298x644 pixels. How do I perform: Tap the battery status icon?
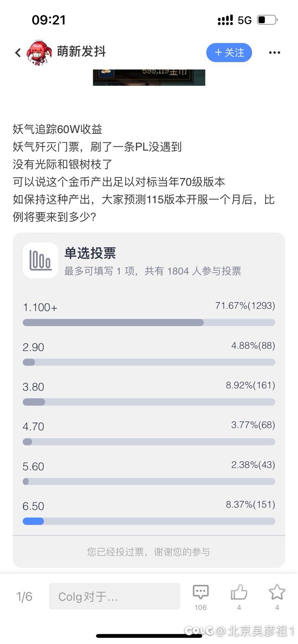pos(267,20)
